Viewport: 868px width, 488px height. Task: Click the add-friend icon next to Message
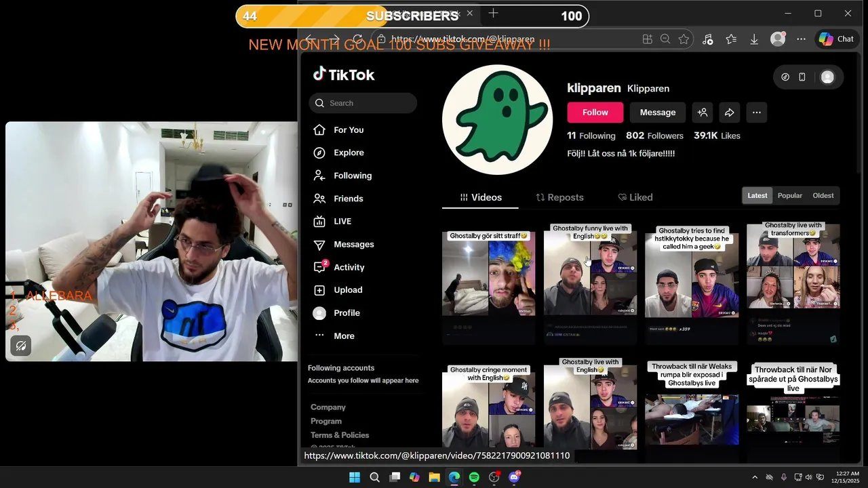click(x=703, y=113)
